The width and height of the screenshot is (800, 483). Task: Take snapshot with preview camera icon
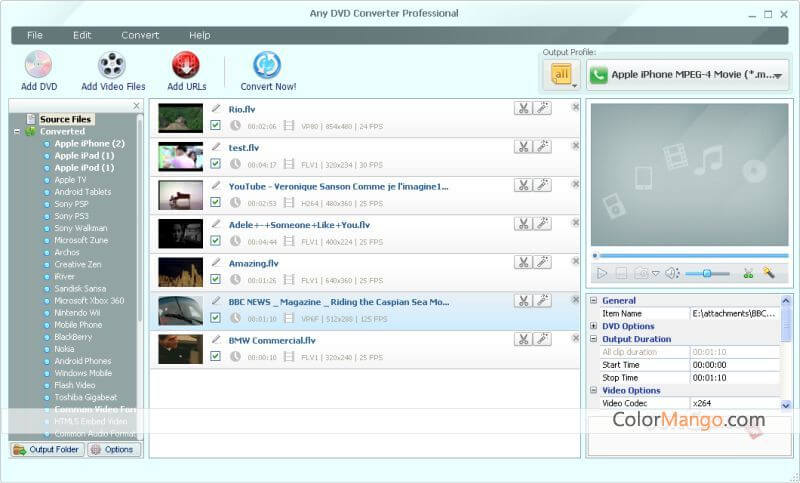[x=640, y=273]
